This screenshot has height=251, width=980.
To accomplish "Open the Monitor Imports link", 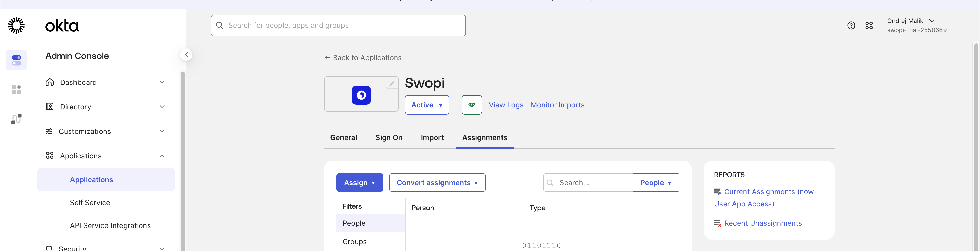I will coord(557,105).
